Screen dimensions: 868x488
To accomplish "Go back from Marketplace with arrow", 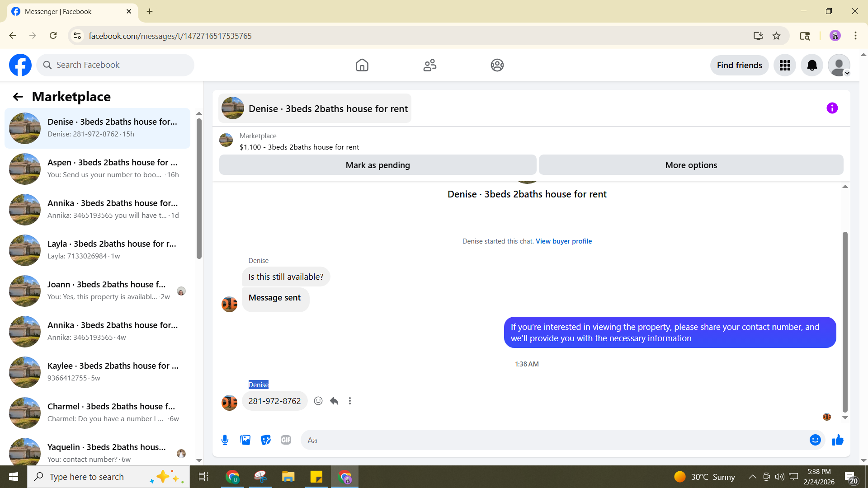I will 18,97.
